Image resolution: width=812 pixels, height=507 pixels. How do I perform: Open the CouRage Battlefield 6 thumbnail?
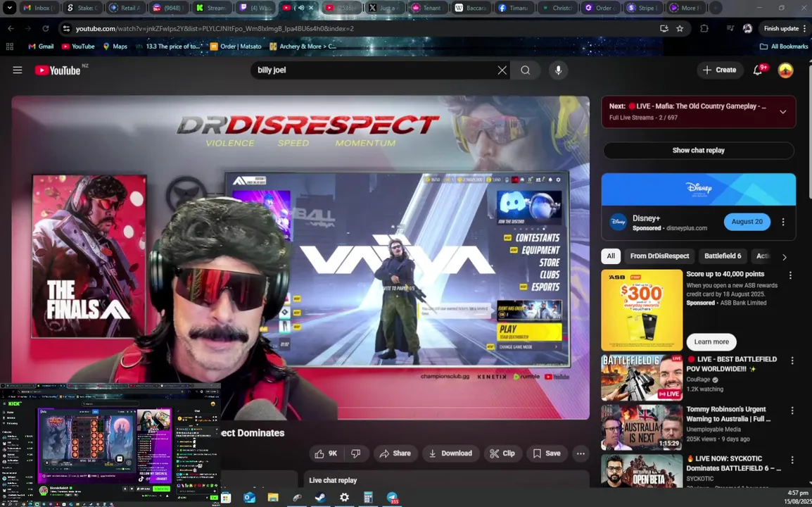click(x=642, y=377)
